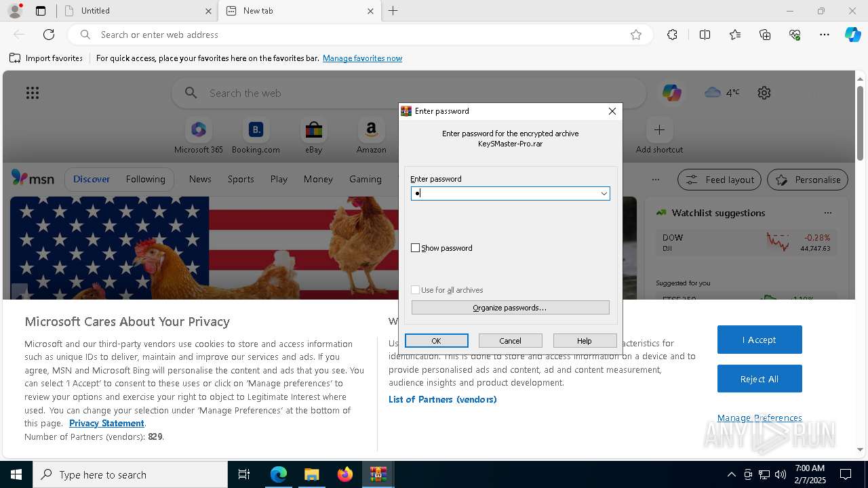
Task: Toggle split screen icon in toolbar
Action: point(705,35)
